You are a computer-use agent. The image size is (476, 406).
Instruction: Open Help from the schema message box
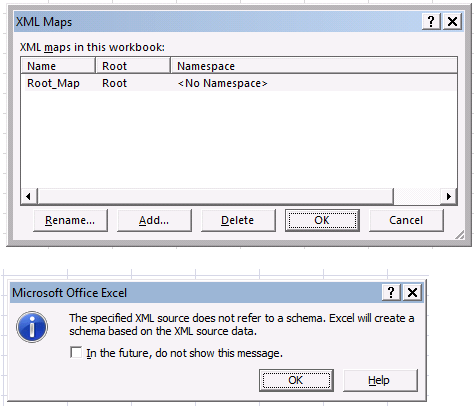coord(380,380)
